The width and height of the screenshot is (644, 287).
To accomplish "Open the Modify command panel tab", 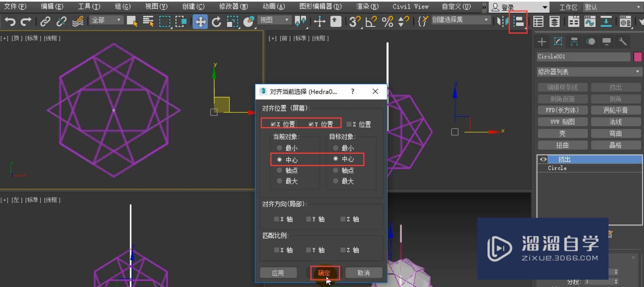I will point(558,41).
